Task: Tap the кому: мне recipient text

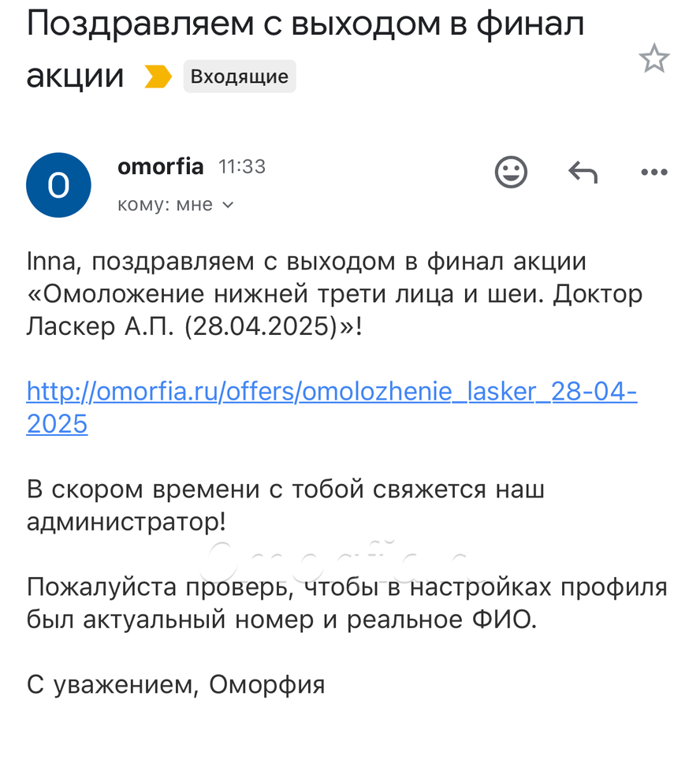Action: click(165, 204)
